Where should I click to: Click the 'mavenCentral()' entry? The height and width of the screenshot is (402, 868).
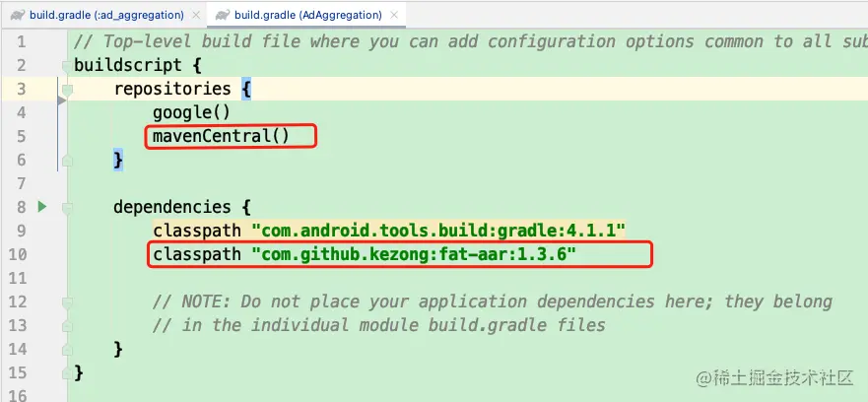tap(222, 136)
